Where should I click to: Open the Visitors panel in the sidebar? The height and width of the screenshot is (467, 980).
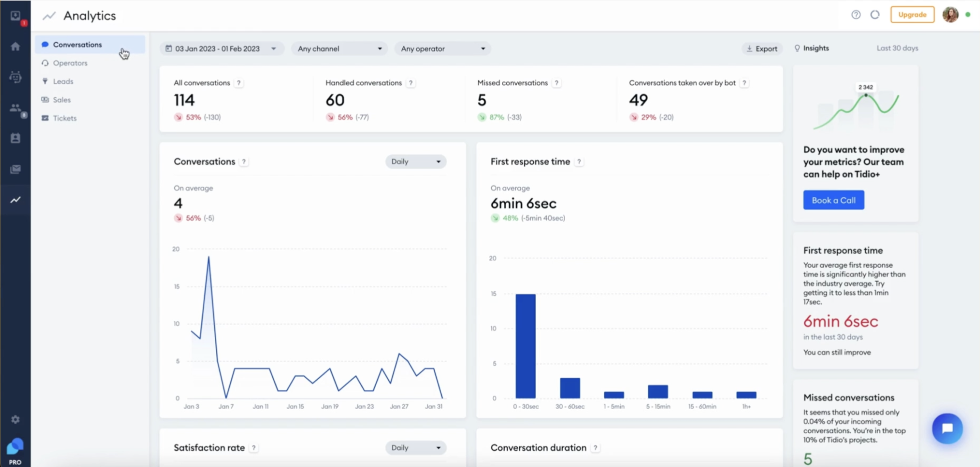point(15,107)
